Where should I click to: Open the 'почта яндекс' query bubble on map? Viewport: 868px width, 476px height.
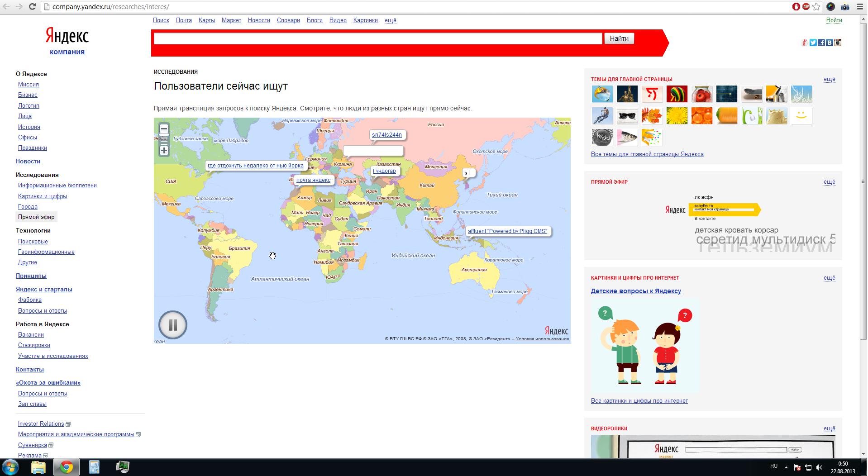[313, 180]
